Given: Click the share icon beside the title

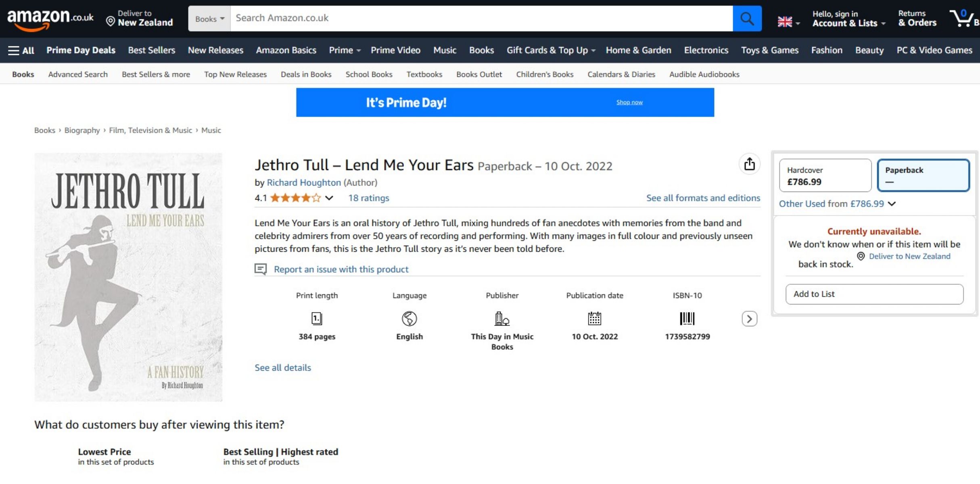Looking at the screenshot, I should tap(749, 164).
